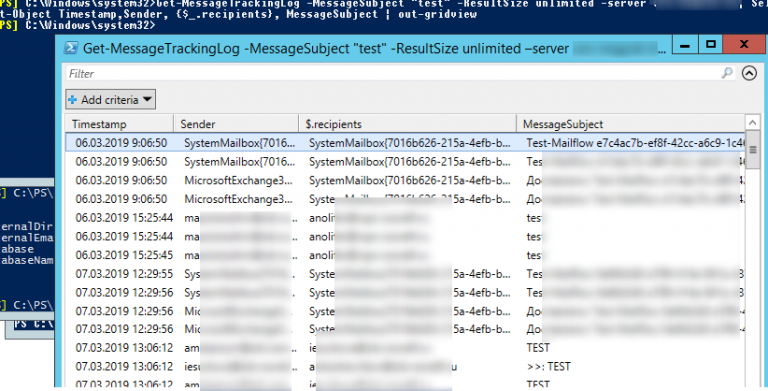Close the Out-GridView window
Image resolution: width=768 pixels, height=391 pixels.
[744, 45]
